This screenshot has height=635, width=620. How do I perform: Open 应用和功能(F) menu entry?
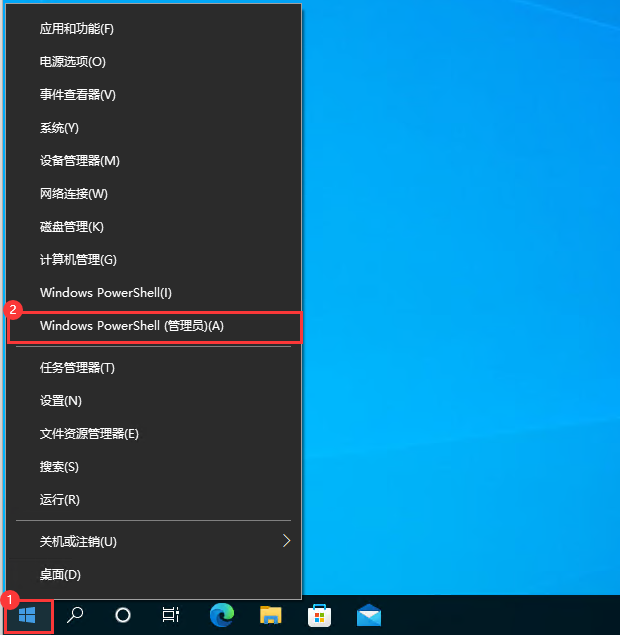[x=153, y=29]
